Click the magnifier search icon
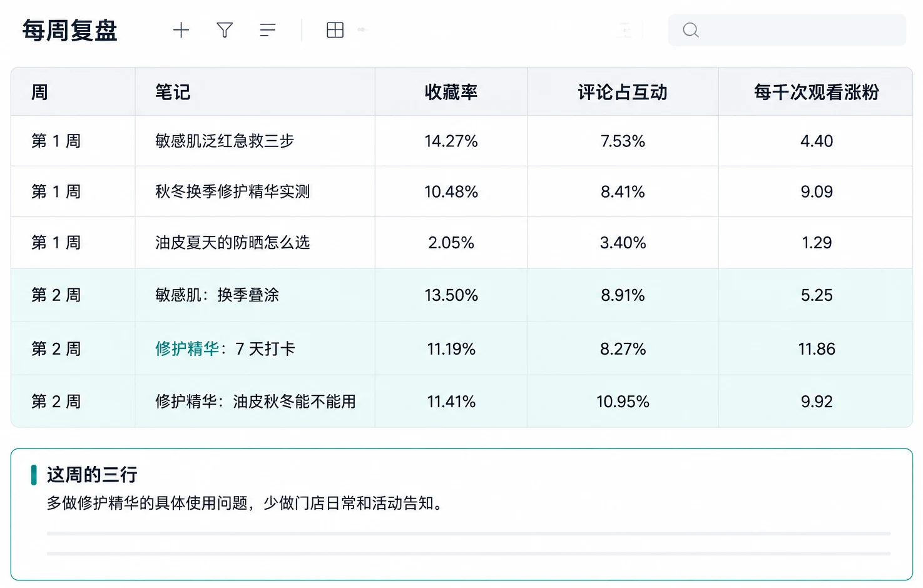923x588 pixels. click(691, 30)
